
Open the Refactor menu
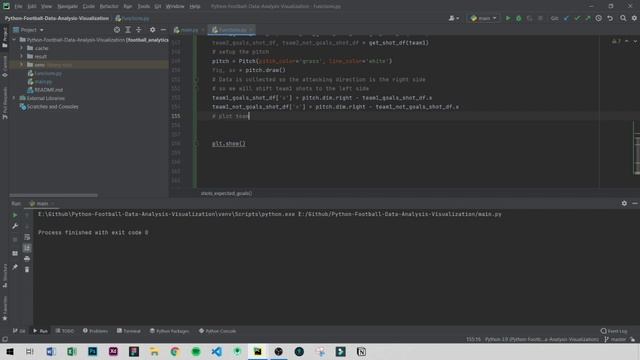(x=109, y=7)
